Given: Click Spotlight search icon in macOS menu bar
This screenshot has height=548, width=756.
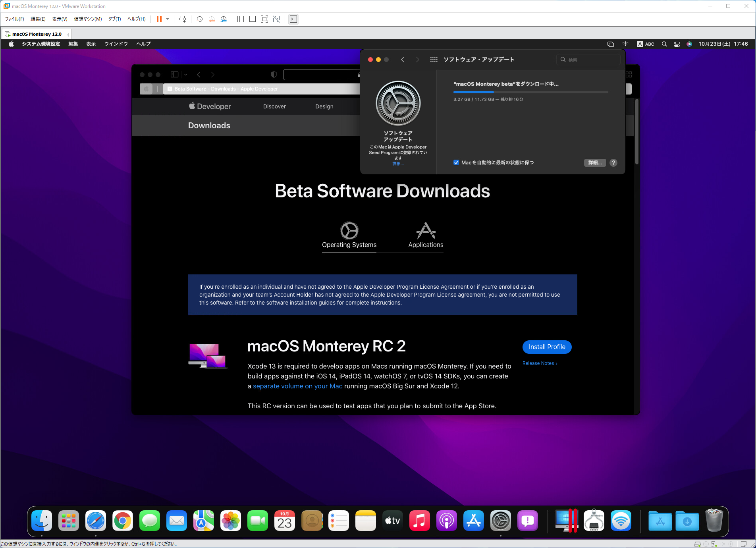Looking at the screenshot, I should point(664,44).
